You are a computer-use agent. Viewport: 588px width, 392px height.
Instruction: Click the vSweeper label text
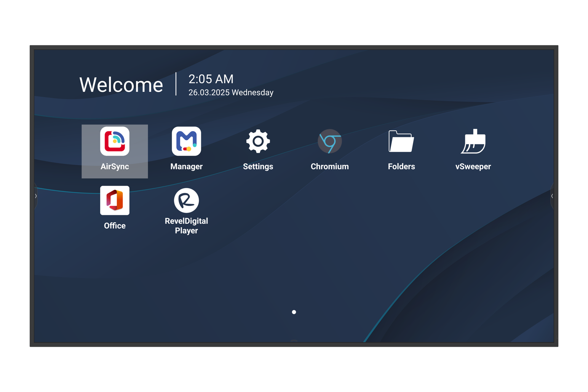[x=473, y=166]
